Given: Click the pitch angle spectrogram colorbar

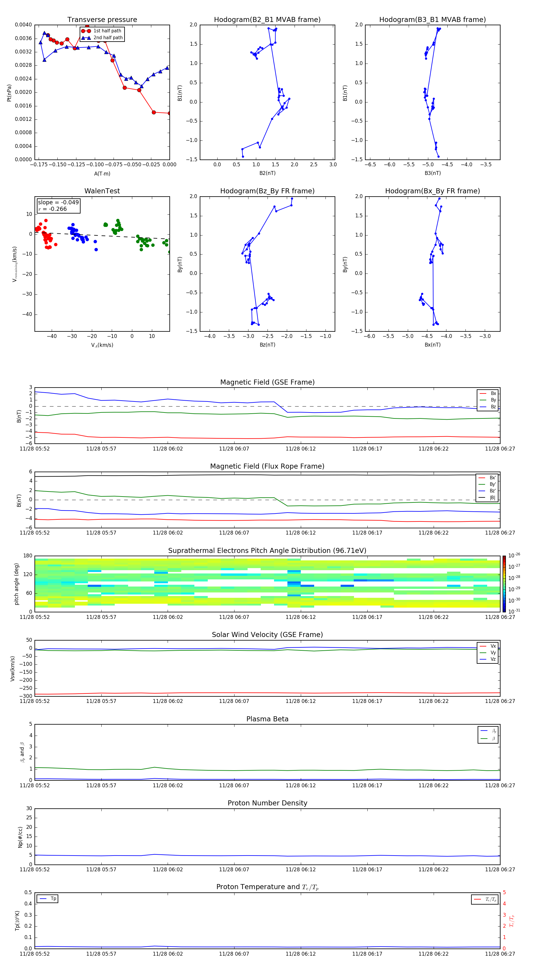Looking at the screenshot, I should (504, 584).
